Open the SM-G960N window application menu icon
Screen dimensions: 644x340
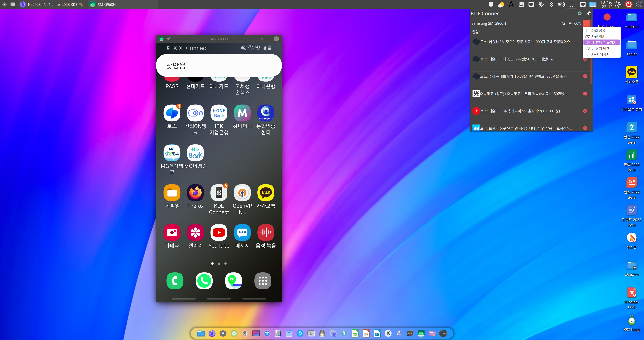coord(161,39)
